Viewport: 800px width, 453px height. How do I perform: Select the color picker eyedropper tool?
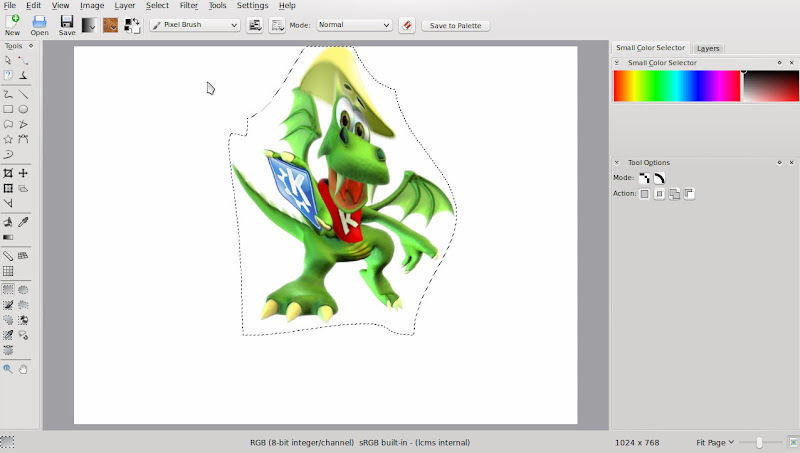click(23, 222)
